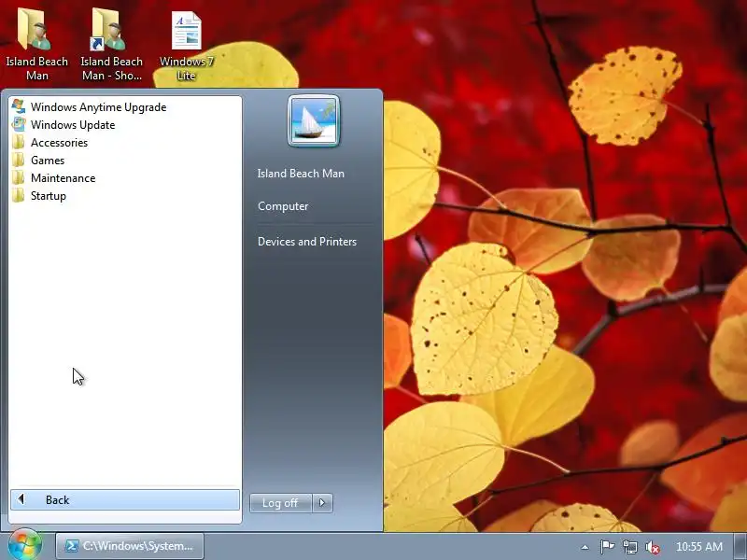The image size is (747, 560).
Task: Show hidden tray icons arrow
Action: [585, 547]
